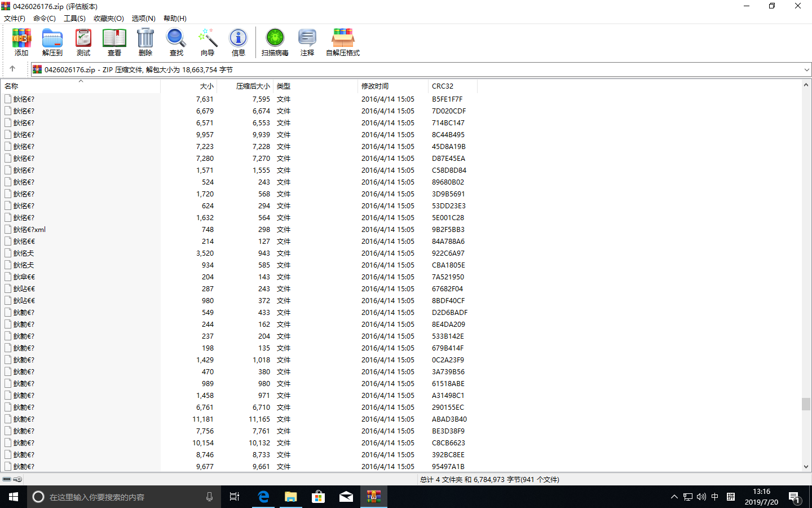The width and height of the screenshot is (812, 508).
Task: Sort files by CRC32 column header
Action: pyautogui.click(x=443, y=86)
